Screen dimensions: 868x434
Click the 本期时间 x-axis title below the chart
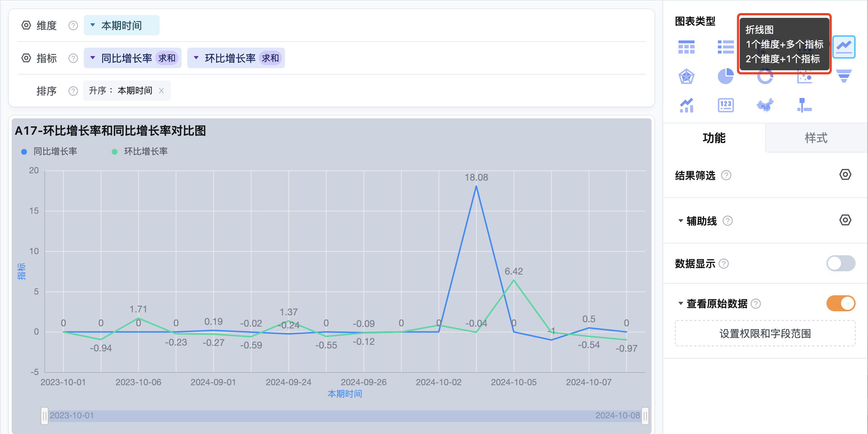pyautogui.click(x=345, y=394)
